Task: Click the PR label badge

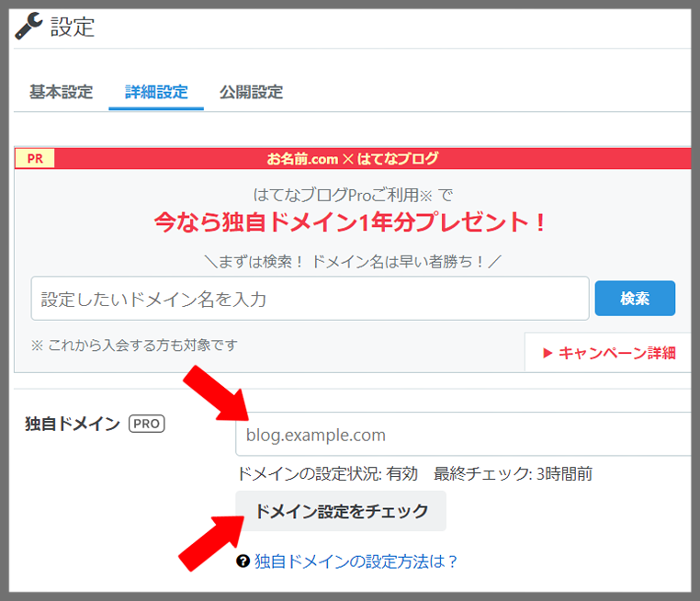Action: (35, 158)
